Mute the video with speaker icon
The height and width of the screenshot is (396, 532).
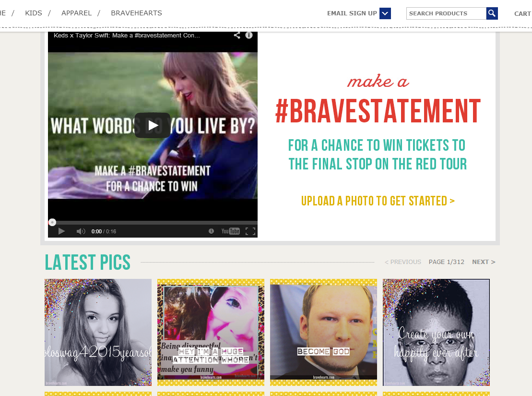pyautogui.click(x=81, y=231)
